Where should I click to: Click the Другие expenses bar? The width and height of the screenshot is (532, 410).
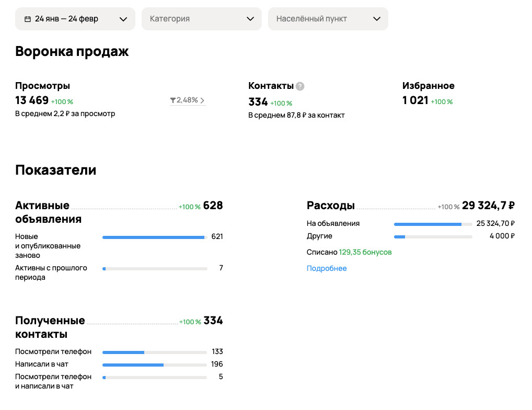[433, 237]
